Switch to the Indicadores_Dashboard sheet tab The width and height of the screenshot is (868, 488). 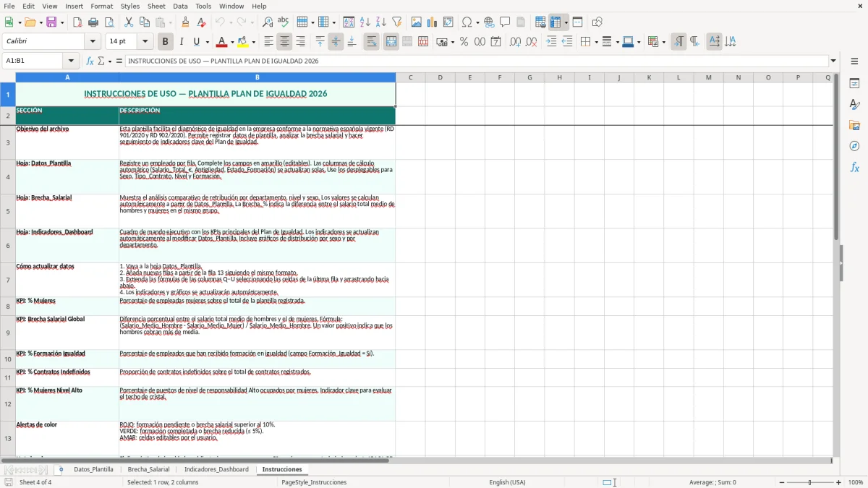[216, 469]
